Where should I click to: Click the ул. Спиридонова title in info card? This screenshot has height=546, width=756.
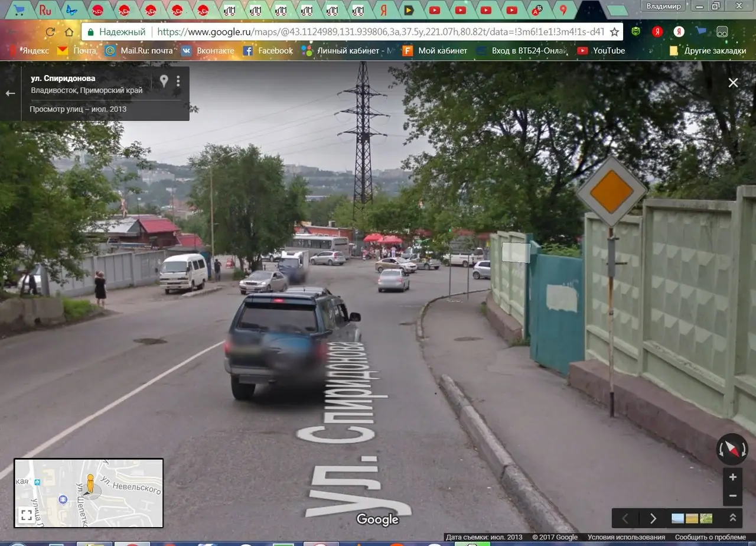tap(63, 78)
